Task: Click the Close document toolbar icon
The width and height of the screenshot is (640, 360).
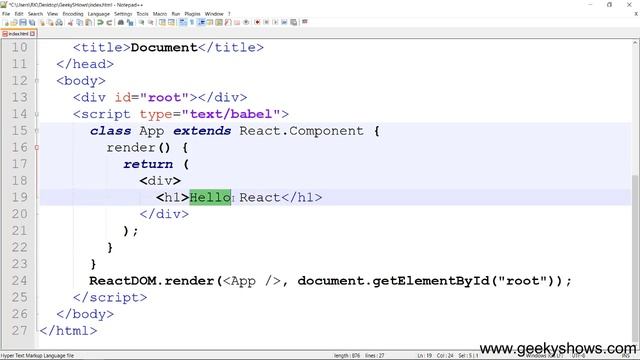Action: [x=42, y=22]
